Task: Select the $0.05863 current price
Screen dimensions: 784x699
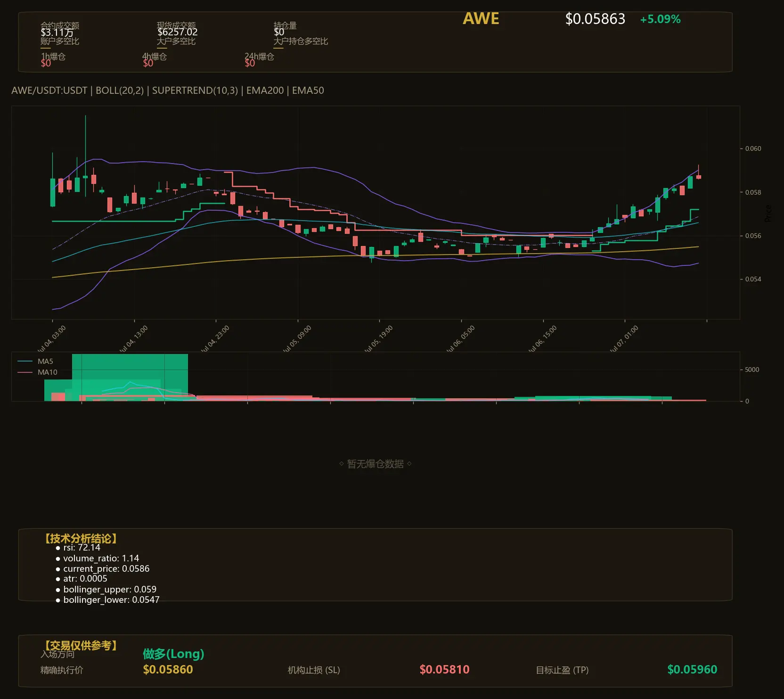Action: pos(595,19)
